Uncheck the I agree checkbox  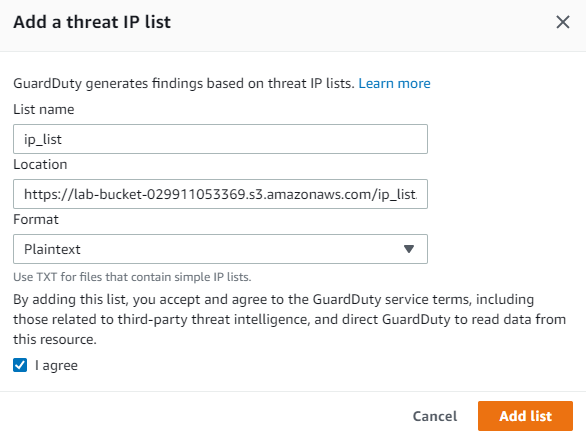click(20, 365)
